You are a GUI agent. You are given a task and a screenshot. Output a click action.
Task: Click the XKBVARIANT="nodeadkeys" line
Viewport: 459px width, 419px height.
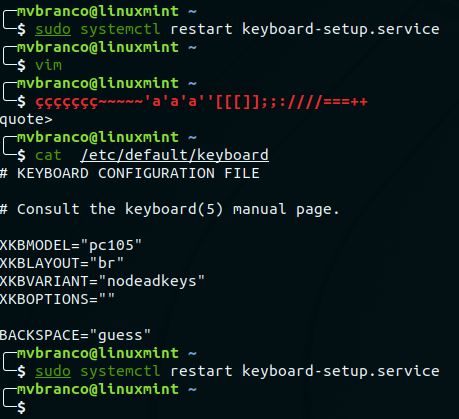tap(102, 281)
